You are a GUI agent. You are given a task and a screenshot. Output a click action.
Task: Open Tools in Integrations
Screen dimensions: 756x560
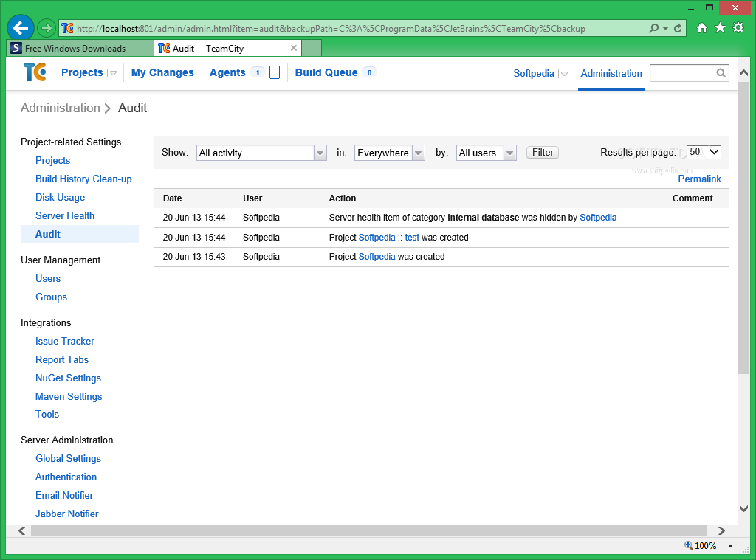click(47, 414)
